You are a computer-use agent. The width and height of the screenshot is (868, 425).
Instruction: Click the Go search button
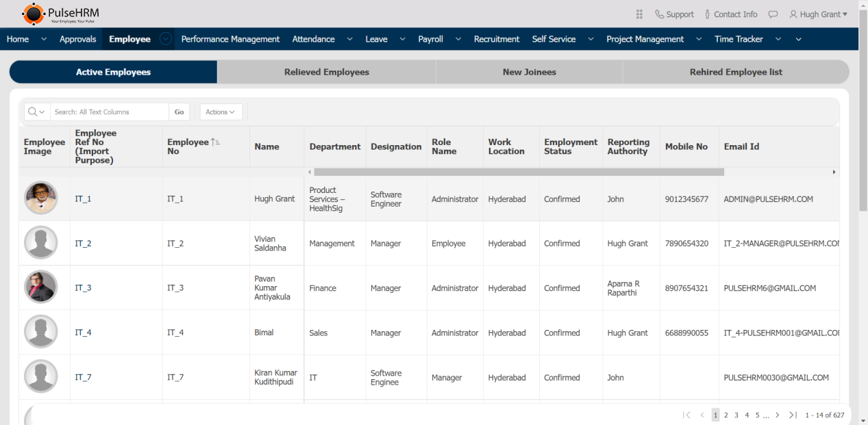179,112
